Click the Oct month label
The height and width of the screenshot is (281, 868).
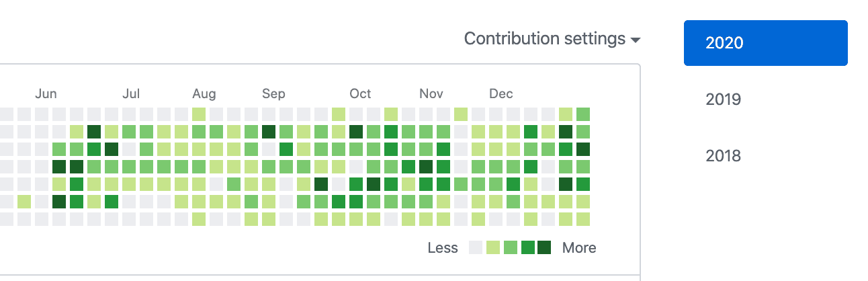[360, 93]
